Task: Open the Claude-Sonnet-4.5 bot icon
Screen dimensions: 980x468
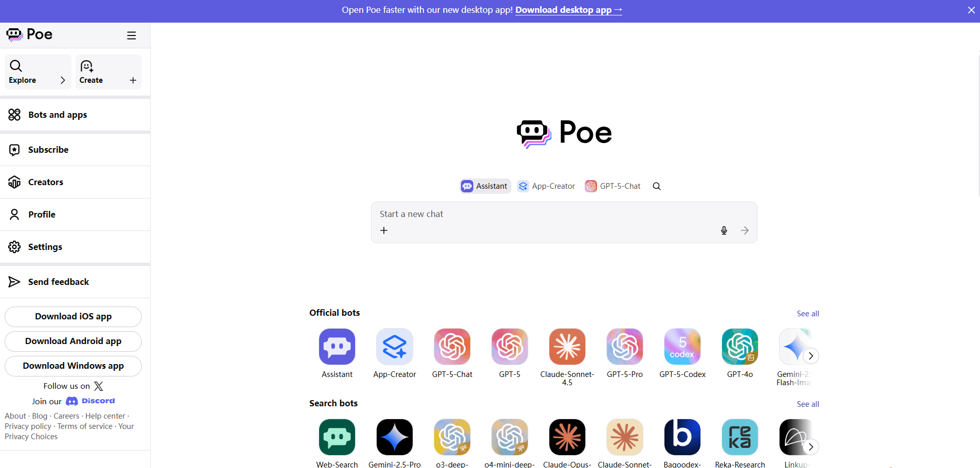Action: [x=567, y=347]
